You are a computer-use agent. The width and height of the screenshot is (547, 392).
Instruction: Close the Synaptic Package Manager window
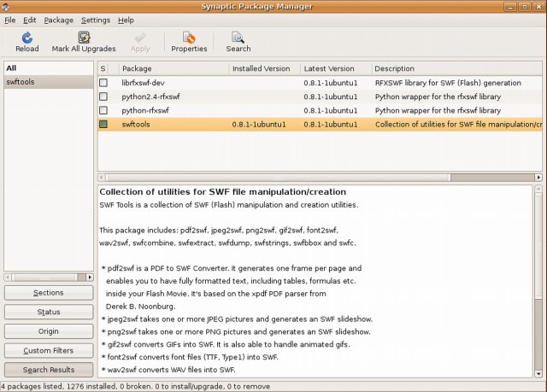[538, 7]
